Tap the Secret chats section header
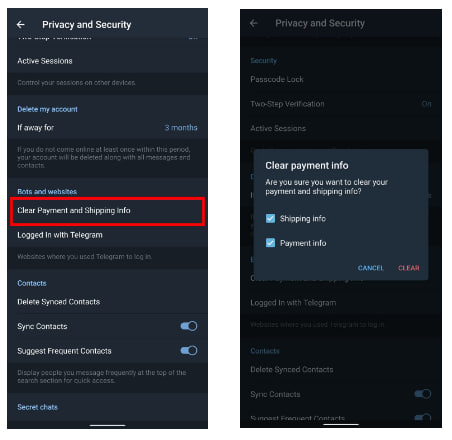The height and width of the screenshot is (440, 452). point(37,407)
